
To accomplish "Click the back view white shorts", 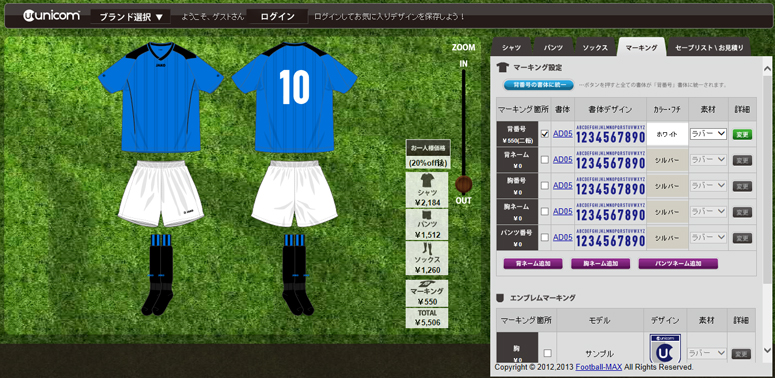I will coord(295,193).
